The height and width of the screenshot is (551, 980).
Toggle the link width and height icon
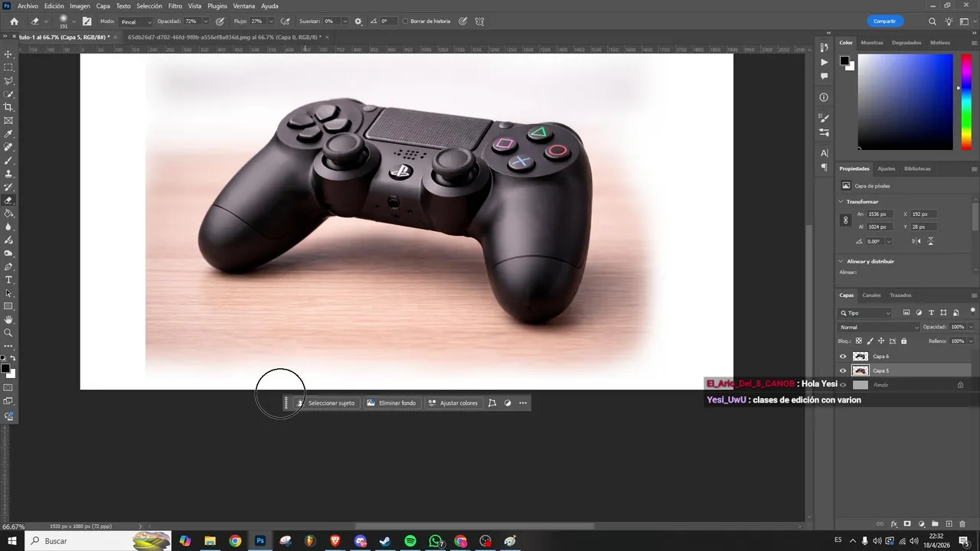(846, 220)
